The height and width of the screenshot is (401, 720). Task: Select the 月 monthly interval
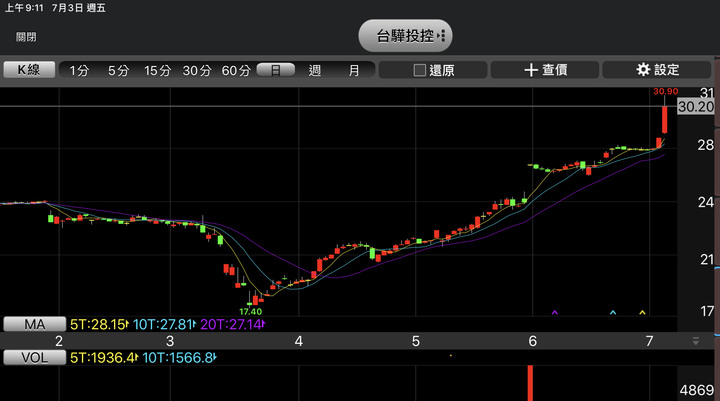pyautogui.click(x=354, y=70)
